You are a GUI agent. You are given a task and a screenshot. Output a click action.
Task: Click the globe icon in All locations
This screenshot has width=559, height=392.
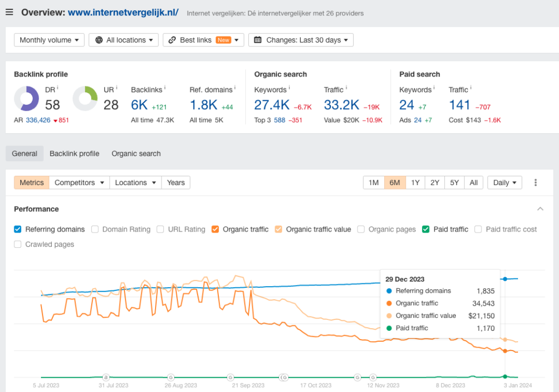click(x=99, y=40)
